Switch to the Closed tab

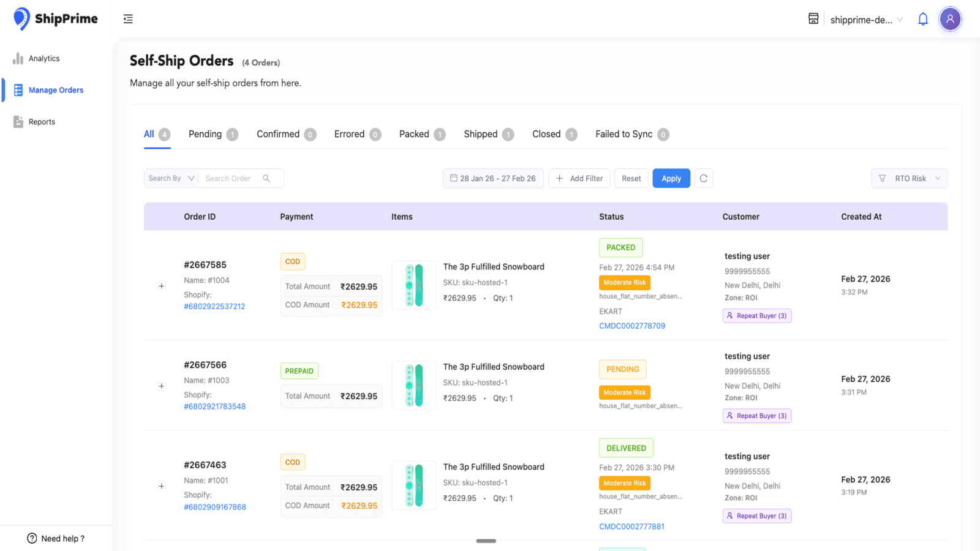554,134
